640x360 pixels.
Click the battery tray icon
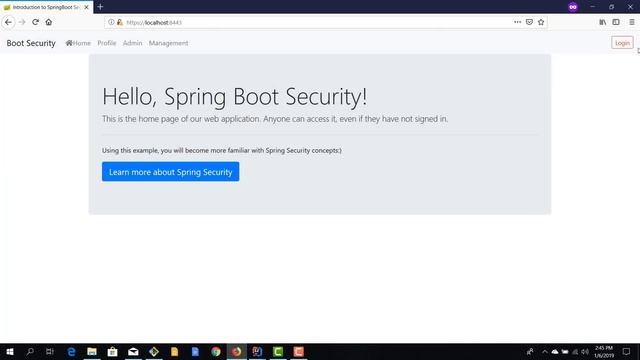(565, 351)
